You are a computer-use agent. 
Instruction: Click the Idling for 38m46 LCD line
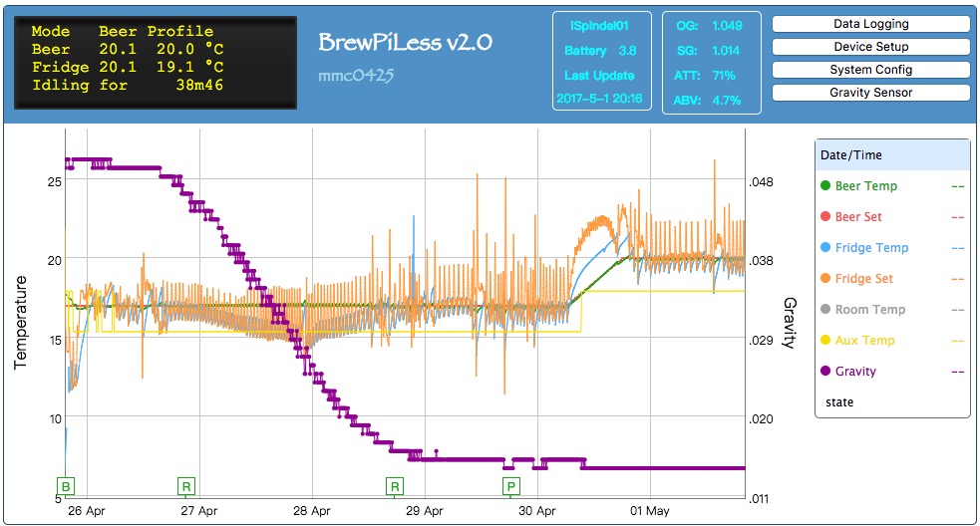pos(128,85)
